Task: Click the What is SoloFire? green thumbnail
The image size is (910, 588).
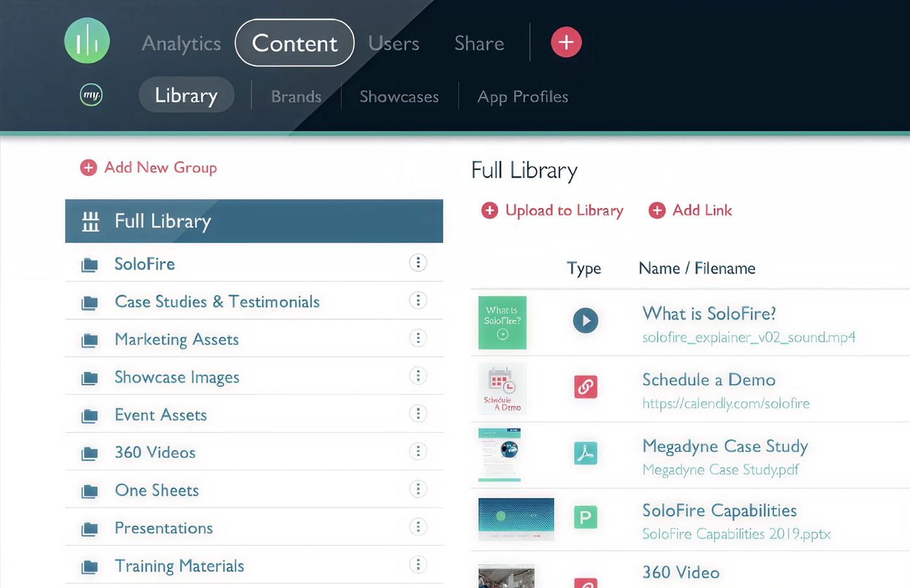Action: pyautogui.click(x=502, y=323)
